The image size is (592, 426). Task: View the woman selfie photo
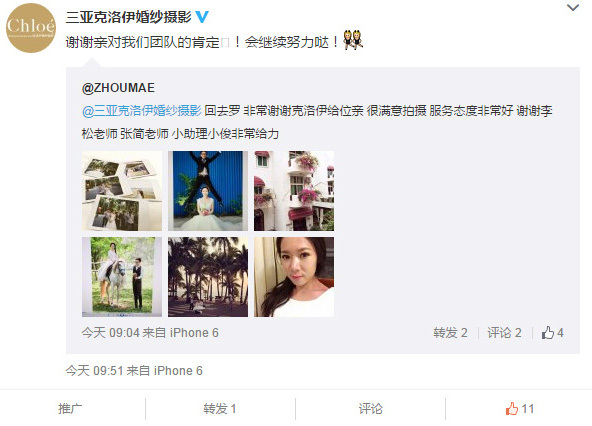coord(294,277)
